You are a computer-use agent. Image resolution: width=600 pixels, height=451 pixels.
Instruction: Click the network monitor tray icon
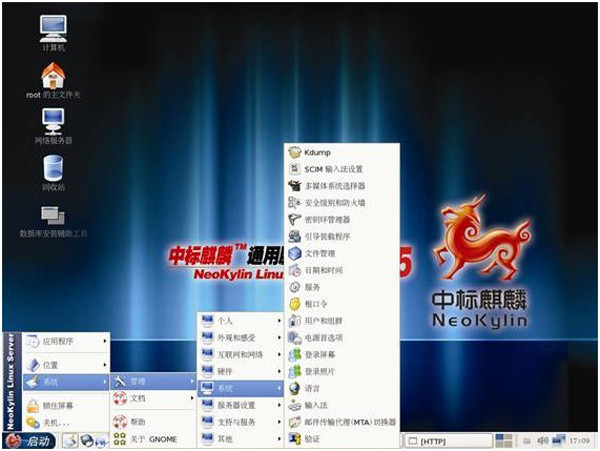tap(559, 440)
